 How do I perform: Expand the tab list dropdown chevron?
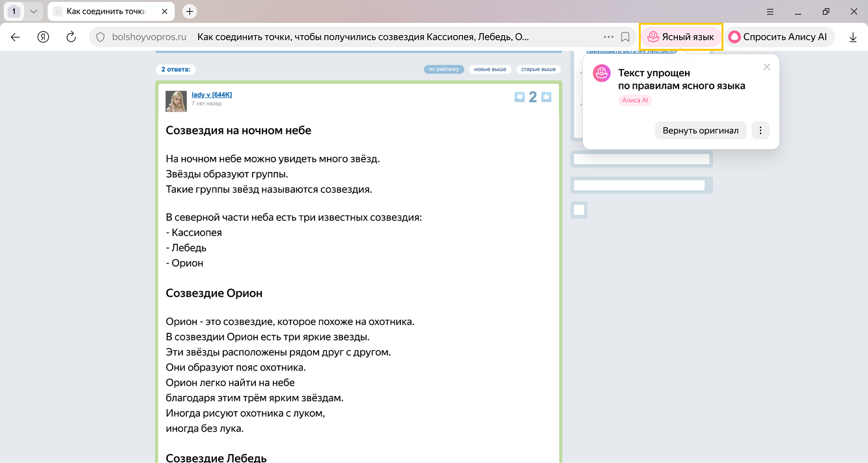pos(33,12)
